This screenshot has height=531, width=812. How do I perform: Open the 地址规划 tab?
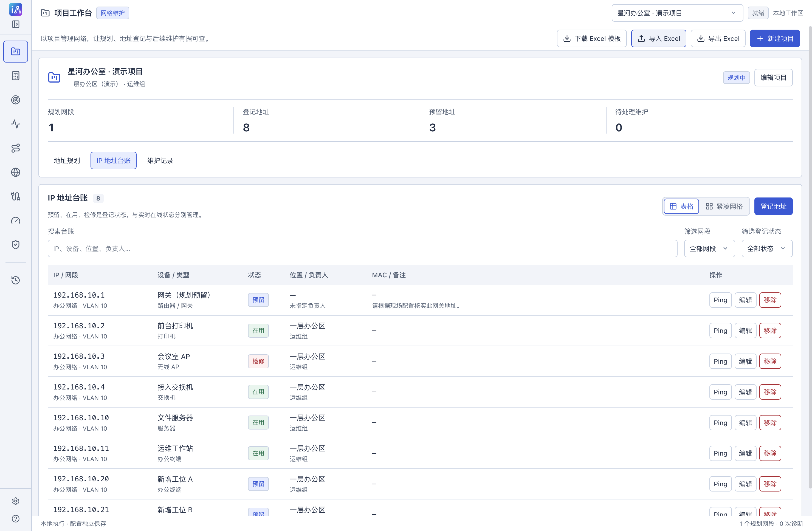[x=67, y=161]
